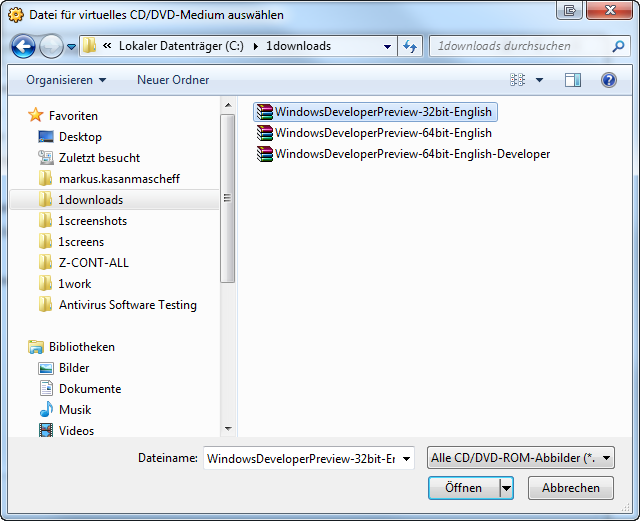Click the Öffnen button
Viewport: 640px width, 521px height.
pos(463,488)
